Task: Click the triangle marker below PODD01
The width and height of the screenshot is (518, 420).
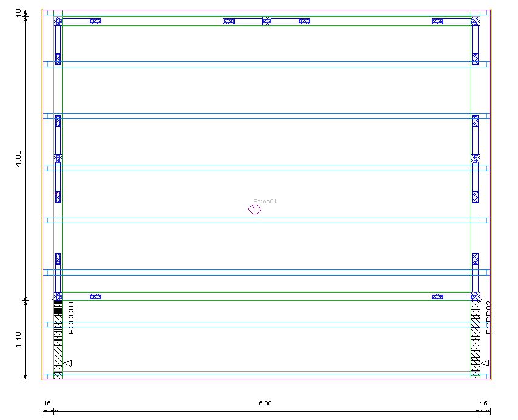Action: coord(68,363)
